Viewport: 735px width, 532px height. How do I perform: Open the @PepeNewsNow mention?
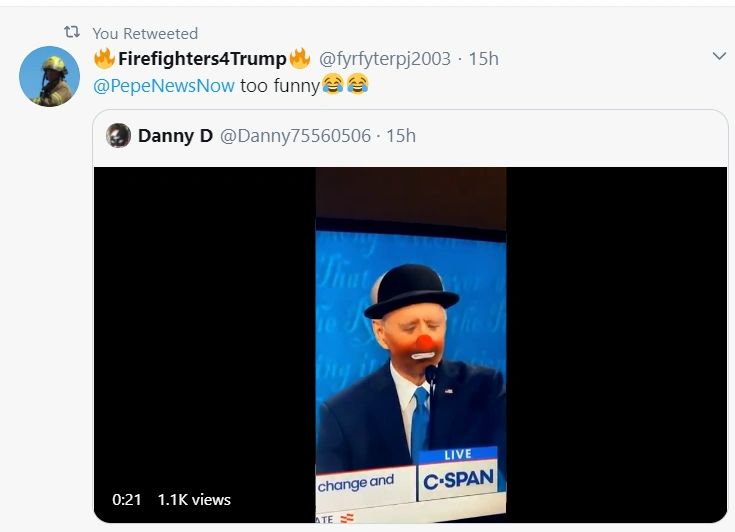point(164,85)
